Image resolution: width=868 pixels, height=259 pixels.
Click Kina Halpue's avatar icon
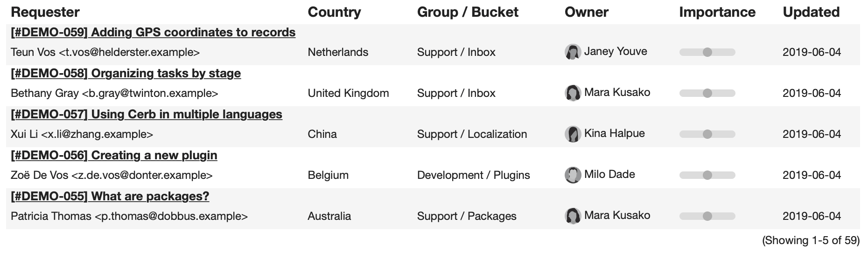[573, 134]
